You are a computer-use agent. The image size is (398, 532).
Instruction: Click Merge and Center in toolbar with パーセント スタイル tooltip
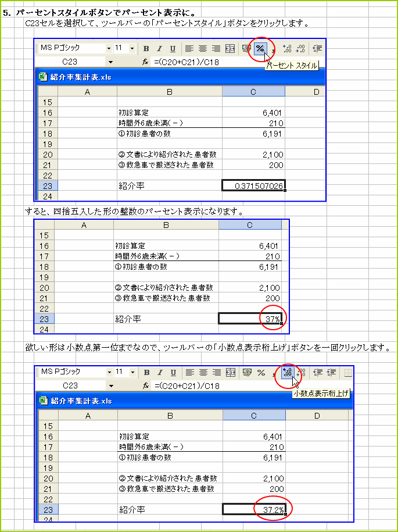click(230, 49)
